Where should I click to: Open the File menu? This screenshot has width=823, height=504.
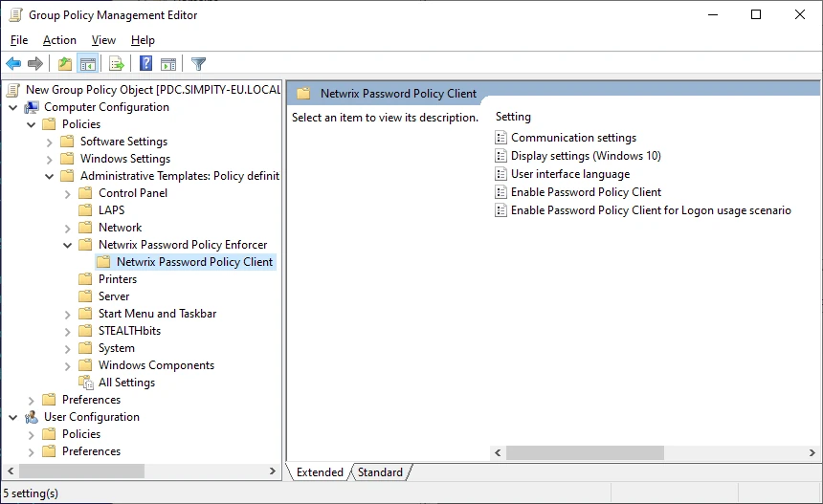coord(19,40)
